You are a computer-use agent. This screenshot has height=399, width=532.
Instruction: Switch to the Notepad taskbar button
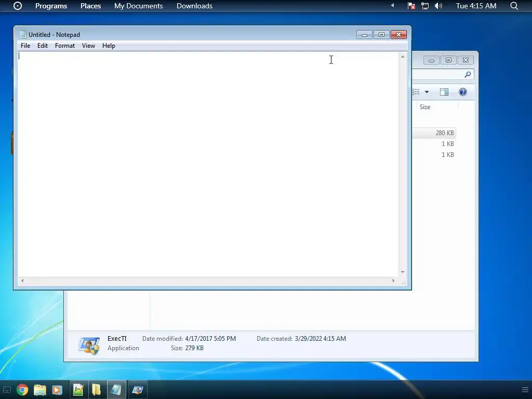(116, 390)
